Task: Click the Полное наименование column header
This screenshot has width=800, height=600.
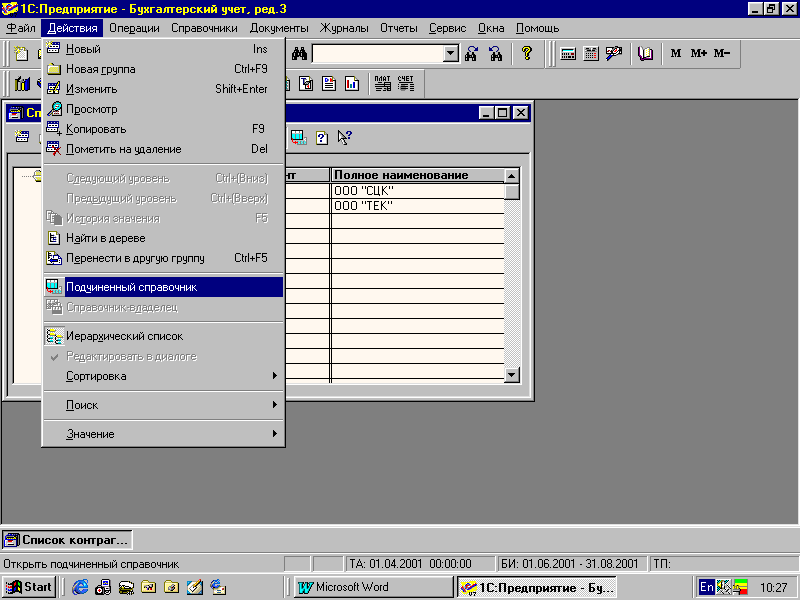Action: (417, 175)
